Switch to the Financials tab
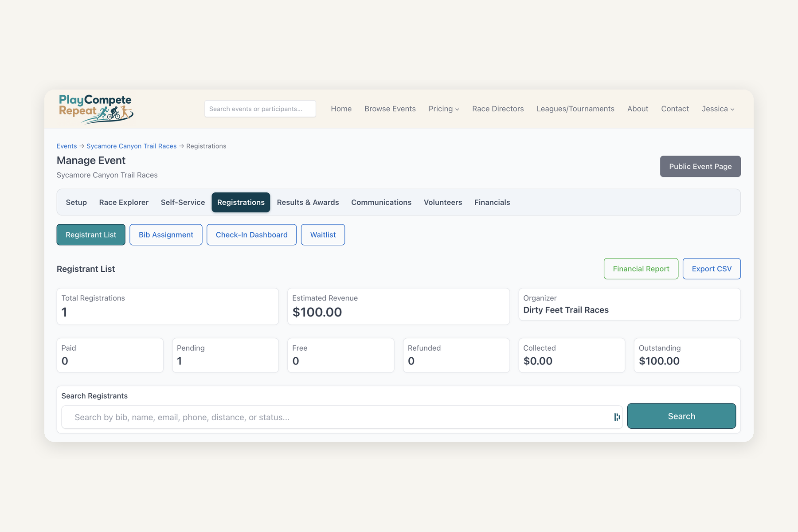This screenshot has width=798, height=532. point(492,202)
